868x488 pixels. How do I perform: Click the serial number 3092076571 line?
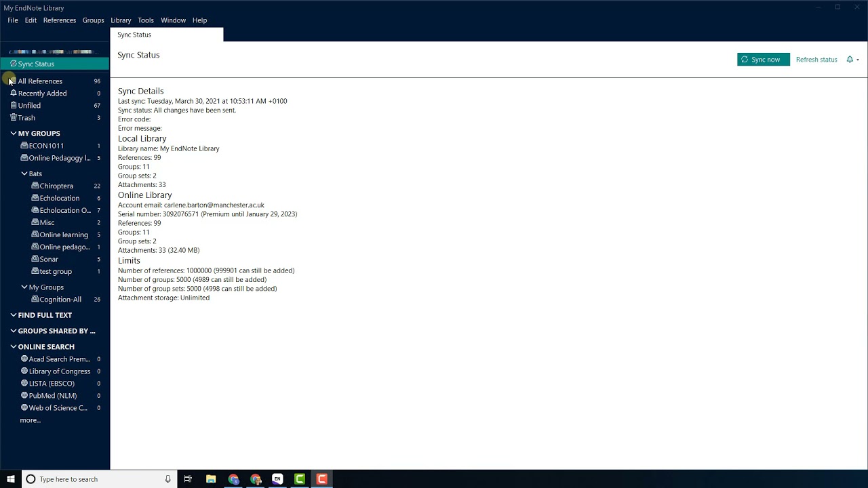coord(208,214)
